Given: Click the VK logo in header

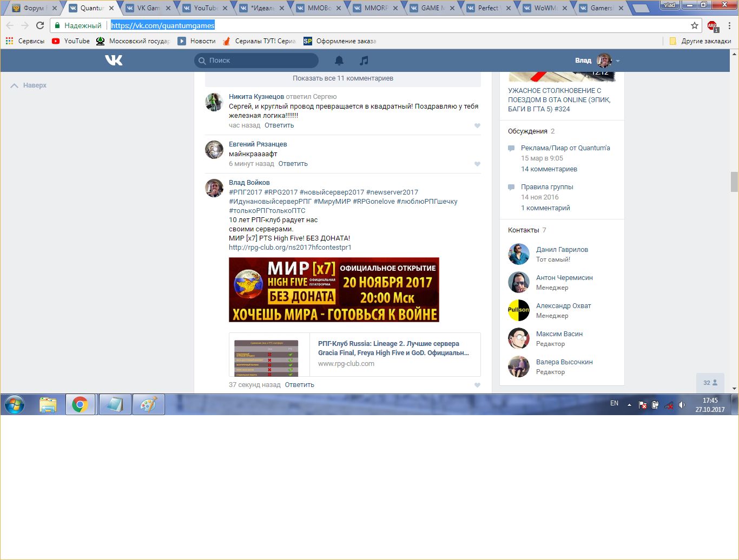Looking at the screenshot, I should [x=114, y=60].
